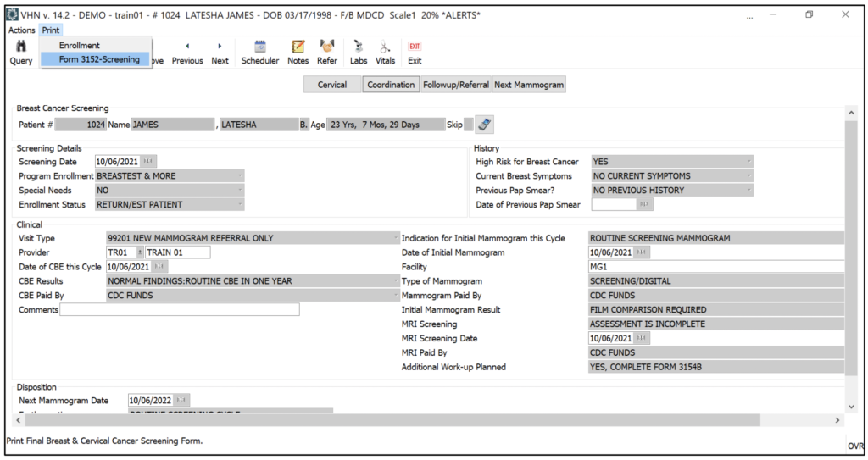Click the Provider name field TRAIN 01

[x=178, y=252]
